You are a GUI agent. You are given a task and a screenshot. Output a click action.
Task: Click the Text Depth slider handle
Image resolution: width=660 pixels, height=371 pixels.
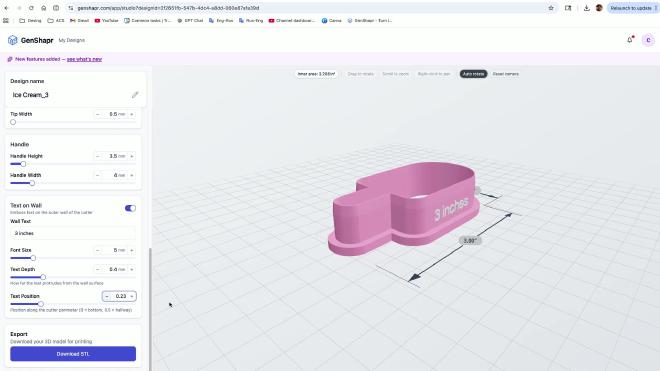tap(43, 277)
